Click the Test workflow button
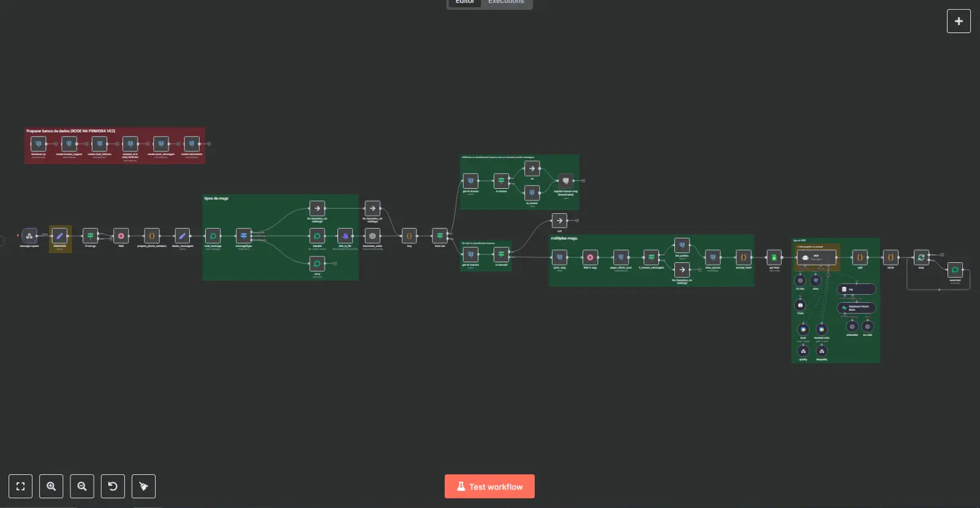This screenshot has height=508, width=980. pos(489,487)
